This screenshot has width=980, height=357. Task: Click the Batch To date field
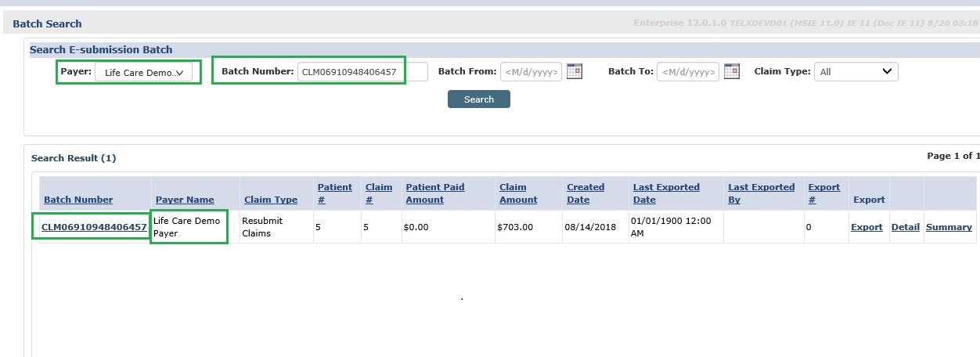point(687,72)
